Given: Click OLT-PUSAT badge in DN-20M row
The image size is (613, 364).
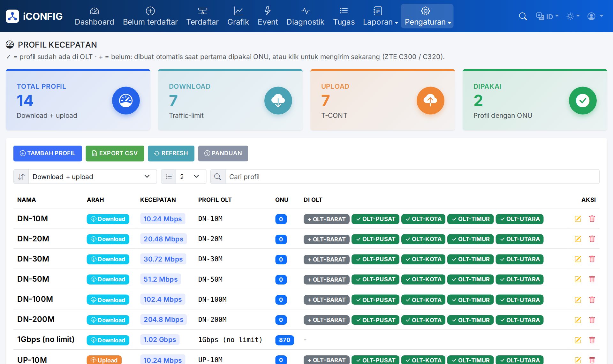Looking at the screenshot, I should (375, 239).
